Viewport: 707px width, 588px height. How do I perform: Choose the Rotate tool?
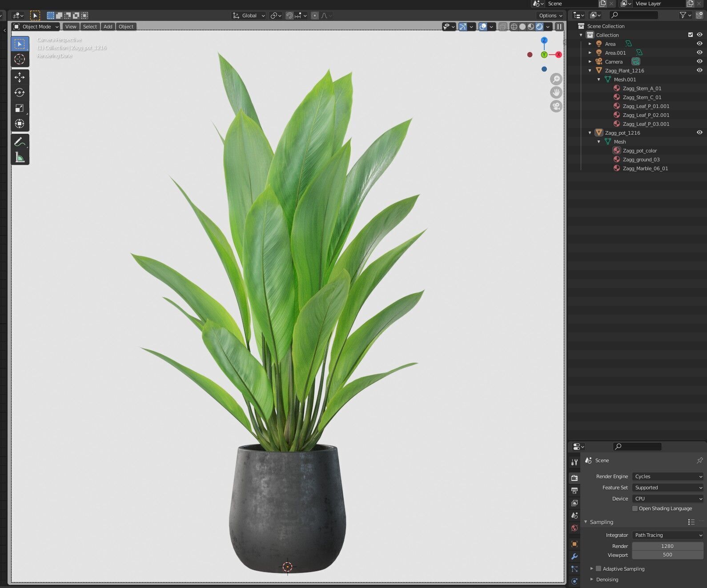click(20, 93)
